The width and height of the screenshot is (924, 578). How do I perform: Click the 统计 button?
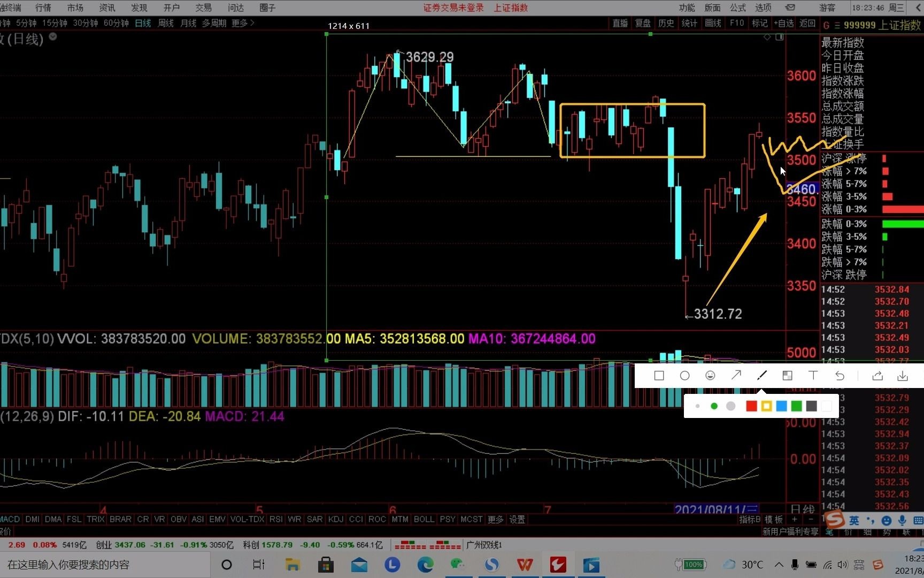689,23
